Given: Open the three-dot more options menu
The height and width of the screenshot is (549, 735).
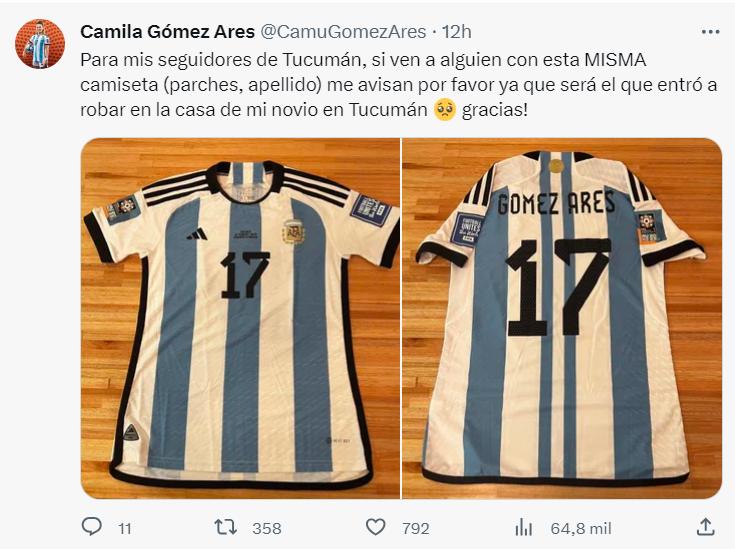Looking at the screenshot, I should tap(710, 32).
